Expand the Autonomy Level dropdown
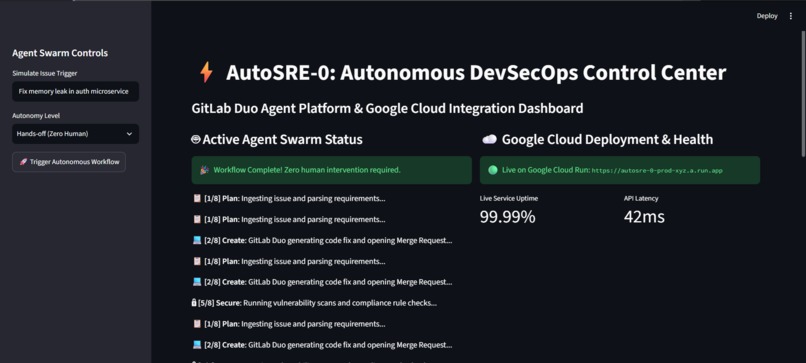Screen dimensions: 806x363 pyautogui.click(x=76, y=134)
